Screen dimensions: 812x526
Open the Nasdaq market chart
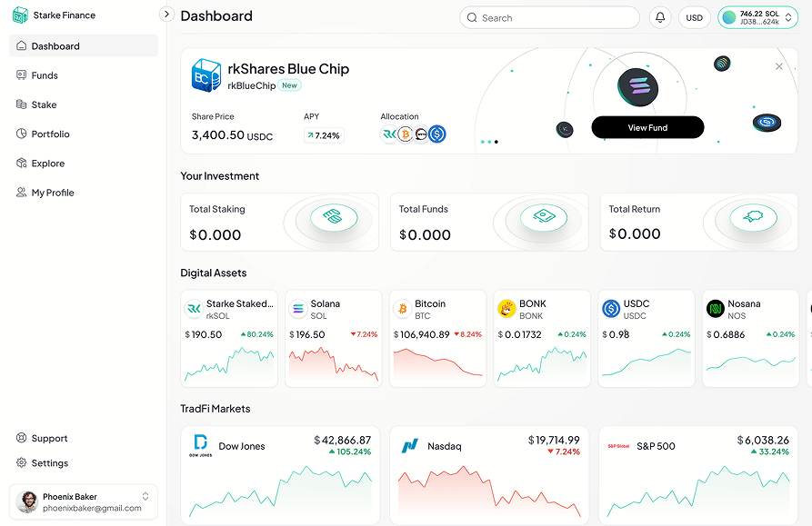point(489,491)
